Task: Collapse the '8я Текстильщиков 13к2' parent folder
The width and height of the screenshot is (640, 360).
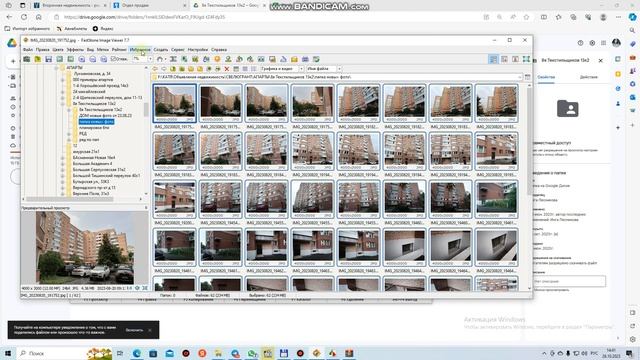Action: (62, 104)
